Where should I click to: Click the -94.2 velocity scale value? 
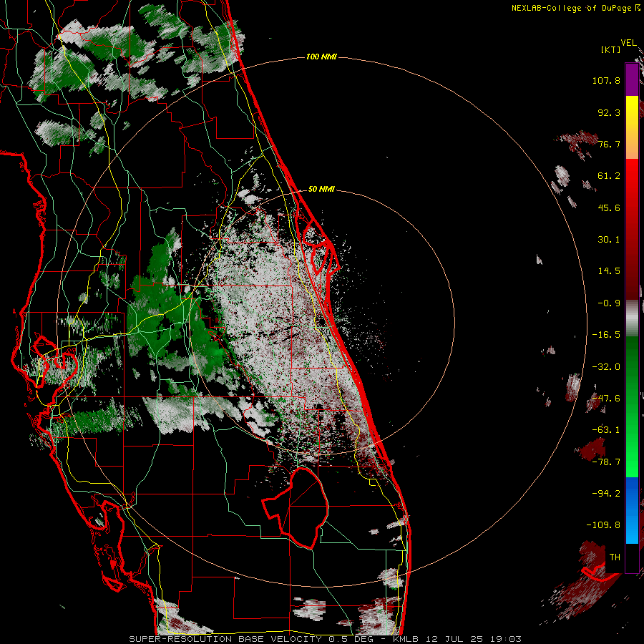606,494
